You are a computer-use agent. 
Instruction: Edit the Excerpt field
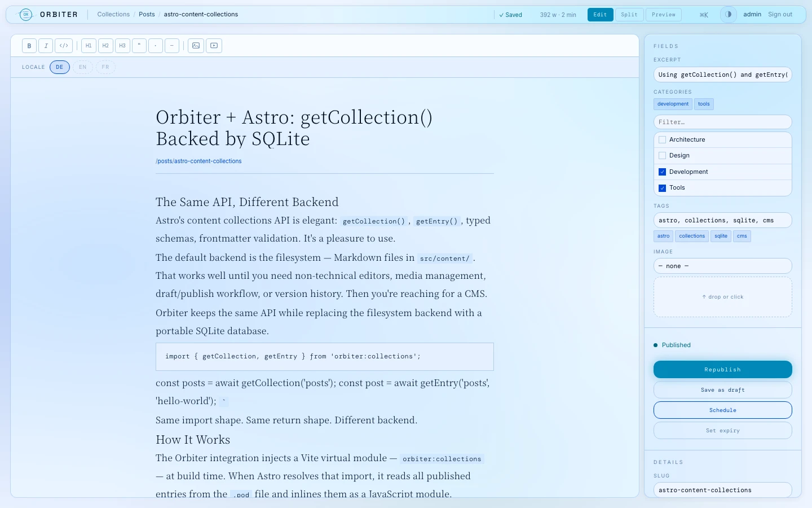[x=723, y=75]
